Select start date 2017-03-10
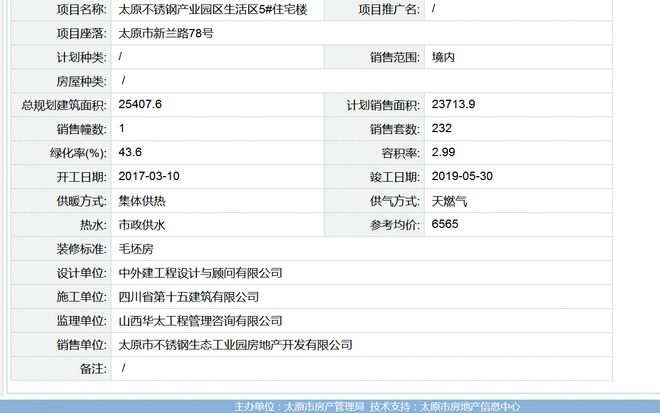Viewport: 660px width, 413px height. pyautogui.click(x=149, y=176)
